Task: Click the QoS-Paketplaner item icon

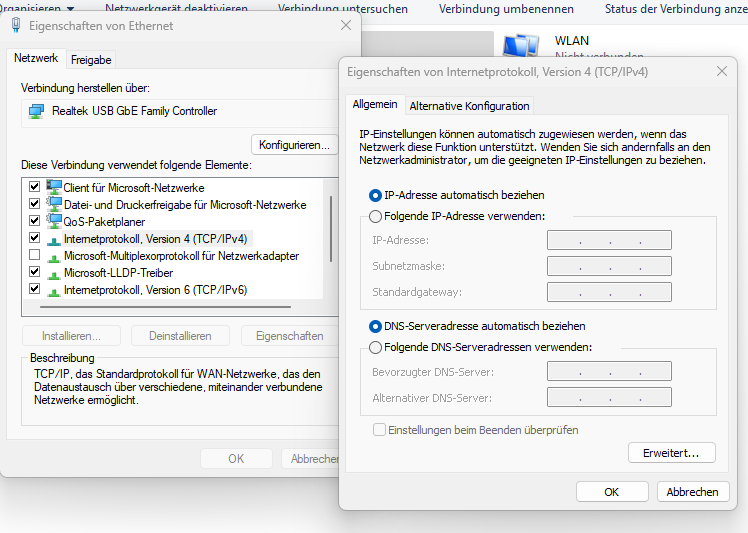Action: [54, 221]
